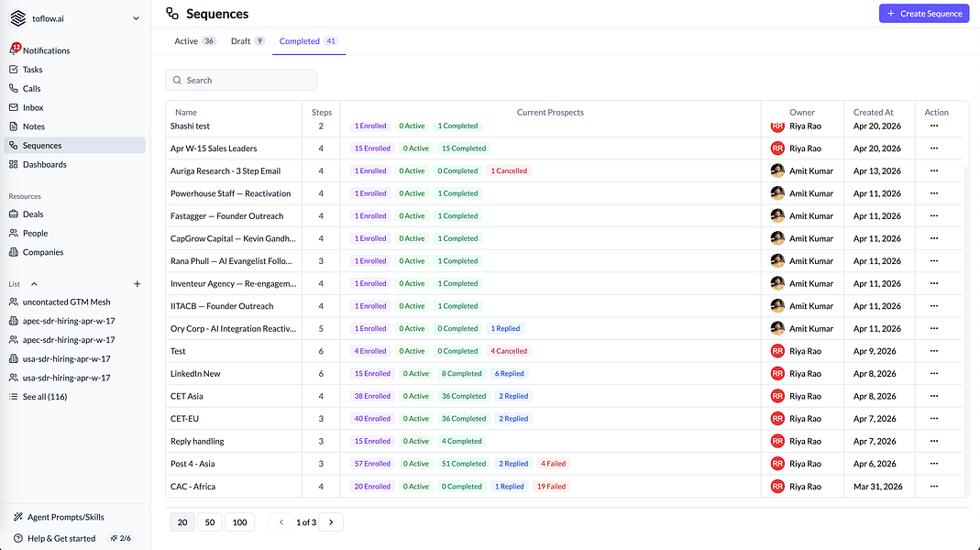
Task: Open actions menu for Ory Corp row
Action: (934, 329)
